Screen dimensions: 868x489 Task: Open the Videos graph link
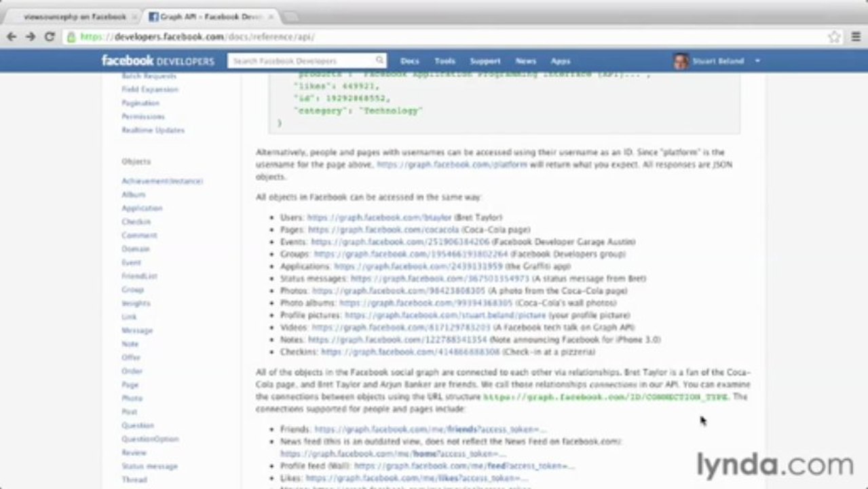coord(400,327)
